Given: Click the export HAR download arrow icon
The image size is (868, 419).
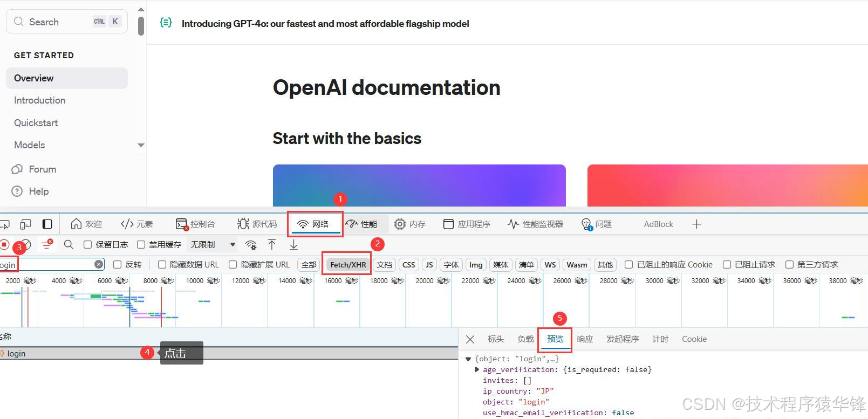Looking at the screenshot, I should point(293,245).
